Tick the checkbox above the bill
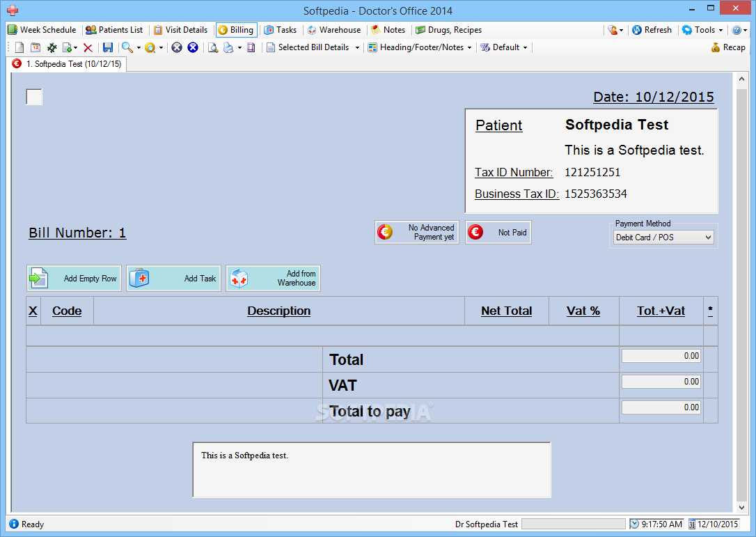Viewport: 756px width, 537px height. pos(34,97)
